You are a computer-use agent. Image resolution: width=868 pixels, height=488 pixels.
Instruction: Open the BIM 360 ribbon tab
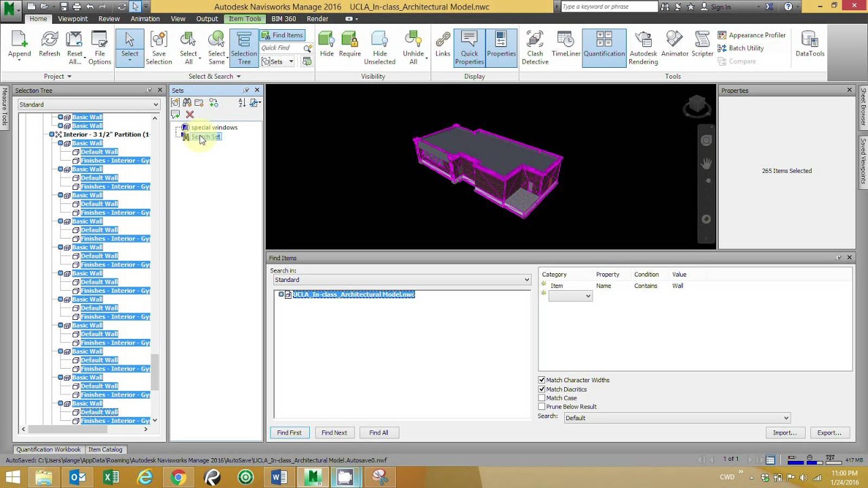[x=283, y=19]
